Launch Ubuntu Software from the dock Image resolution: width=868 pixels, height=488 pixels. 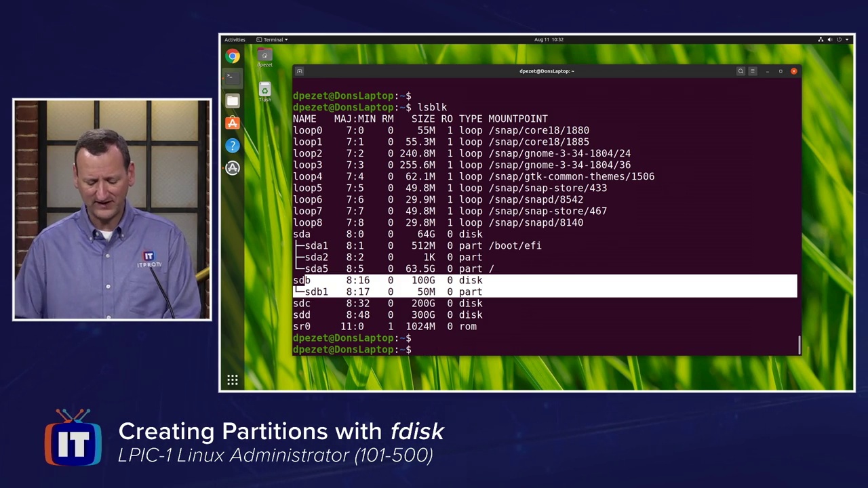click(233, 123)
